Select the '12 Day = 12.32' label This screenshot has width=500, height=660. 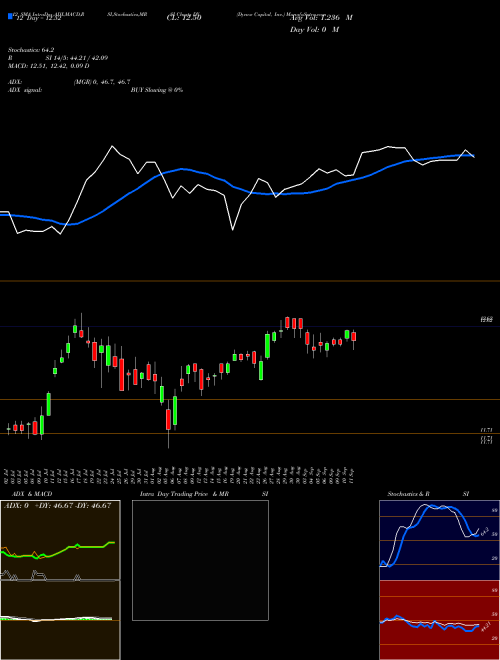pyautogui.click(x=38, y=18)
